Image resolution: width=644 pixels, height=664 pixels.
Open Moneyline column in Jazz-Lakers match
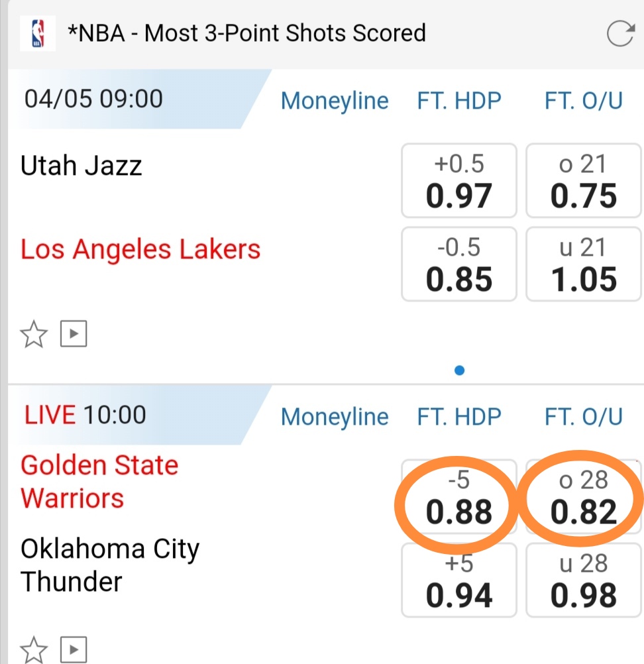coord(335,101)
